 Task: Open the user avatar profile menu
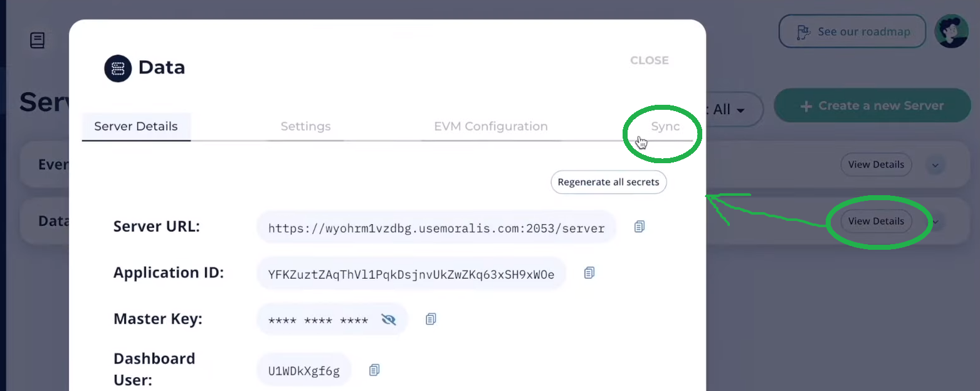(951, 31)
